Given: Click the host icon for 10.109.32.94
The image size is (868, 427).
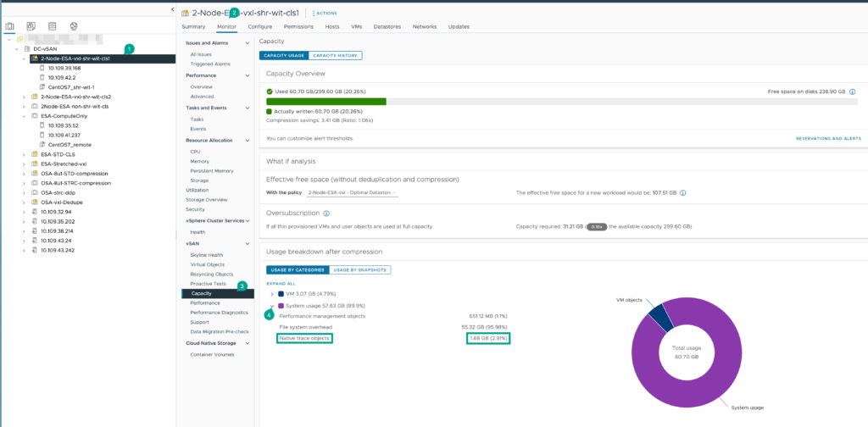Looking at the screenshot, I should [35, 212].
